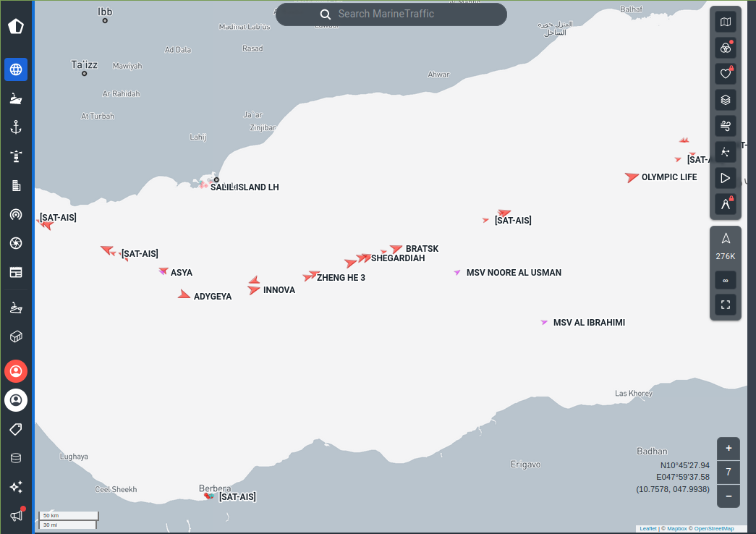This screenshot has width=756, height=534.
Task: Open the data table icon in sidebar
Action: click(x=16, y=272)
